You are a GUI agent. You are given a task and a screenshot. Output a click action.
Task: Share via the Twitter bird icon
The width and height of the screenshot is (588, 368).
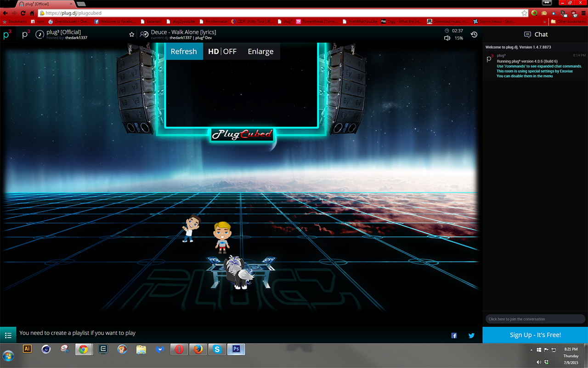coord(471,335)
